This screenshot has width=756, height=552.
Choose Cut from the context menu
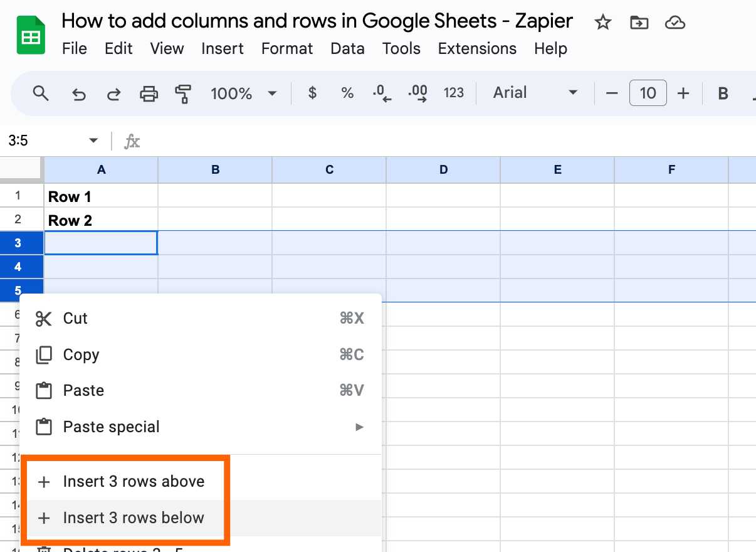coord(201,319)
